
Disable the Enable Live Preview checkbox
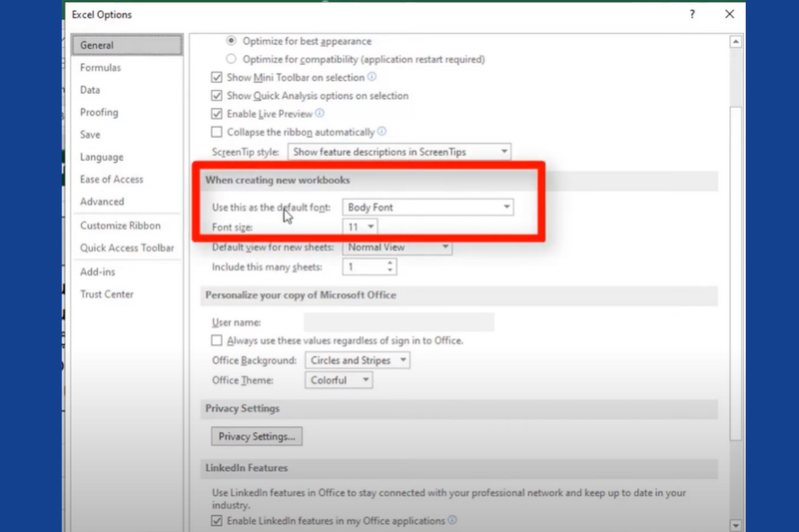(x=217, y=114)
